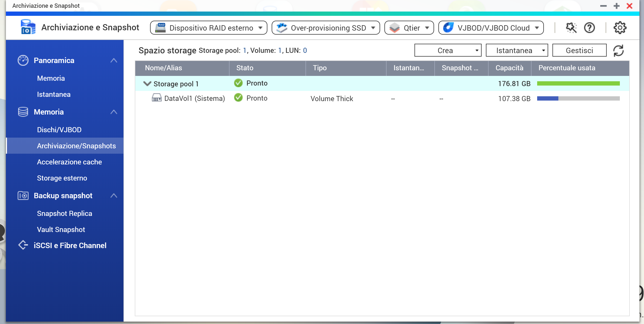644x324 pixels.
Task: Open Snapshot Replica page
Action: tap(64, 213)
